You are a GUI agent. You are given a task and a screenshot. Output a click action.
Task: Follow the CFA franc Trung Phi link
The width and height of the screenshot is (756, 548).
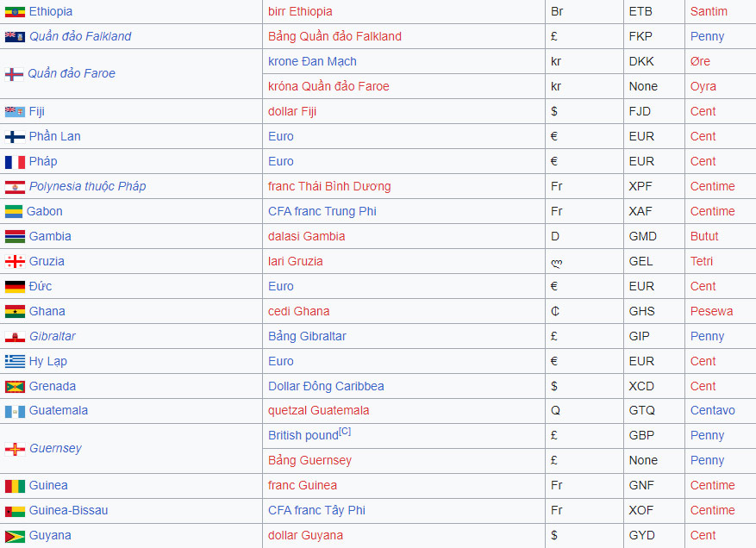(x=322, y=212)
